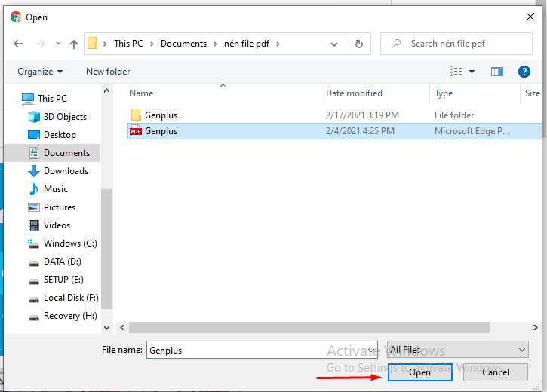Open Desktop in the sidebar
Screen dimensions: 547x392
pos(60,135)
